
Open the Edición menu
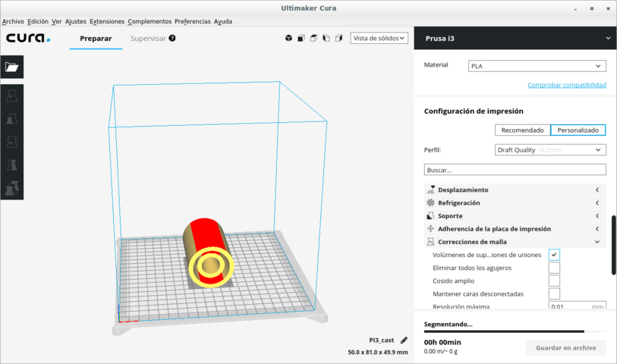38,21
